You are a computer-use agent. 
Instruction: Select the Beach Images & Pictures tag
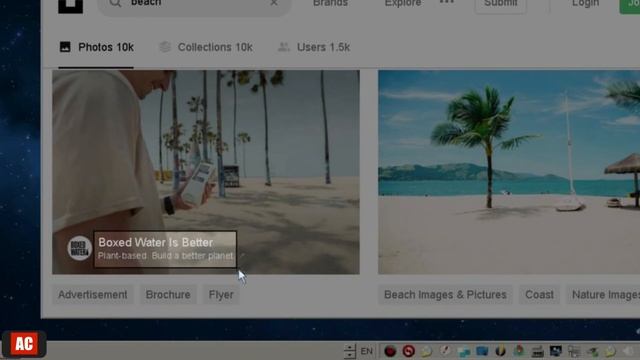(445, 295)
